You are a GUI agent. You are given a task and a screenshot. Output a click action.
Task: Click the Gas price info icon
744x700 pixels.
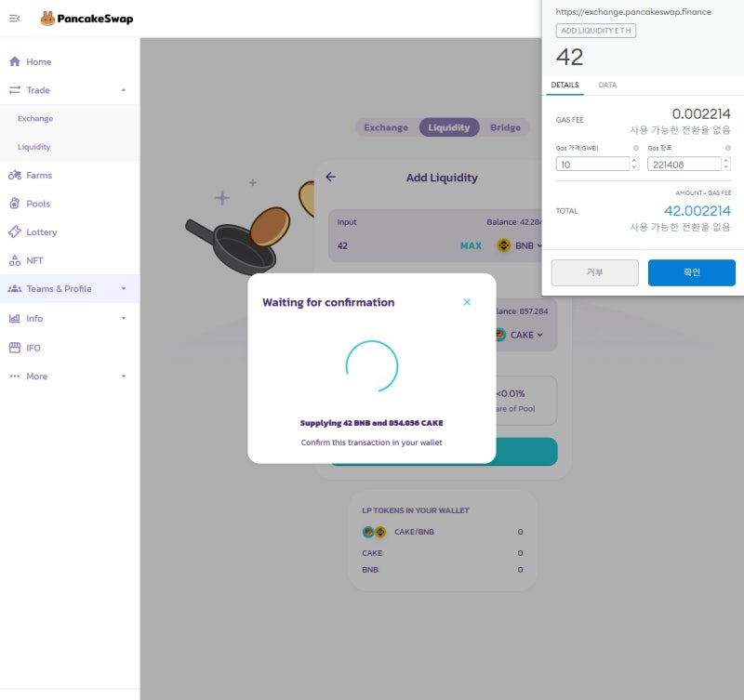pos(636,148)
